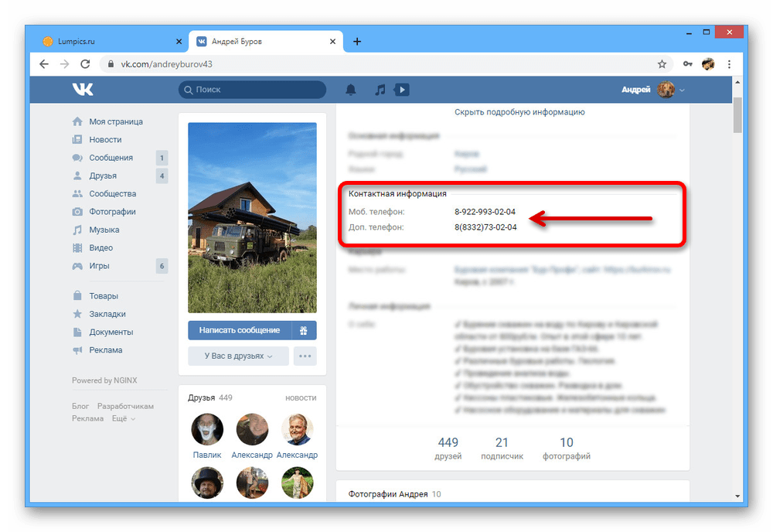Click the shopping bag icon beside Товары
This screenshot has height=532, width=773.
pos(77,295)
